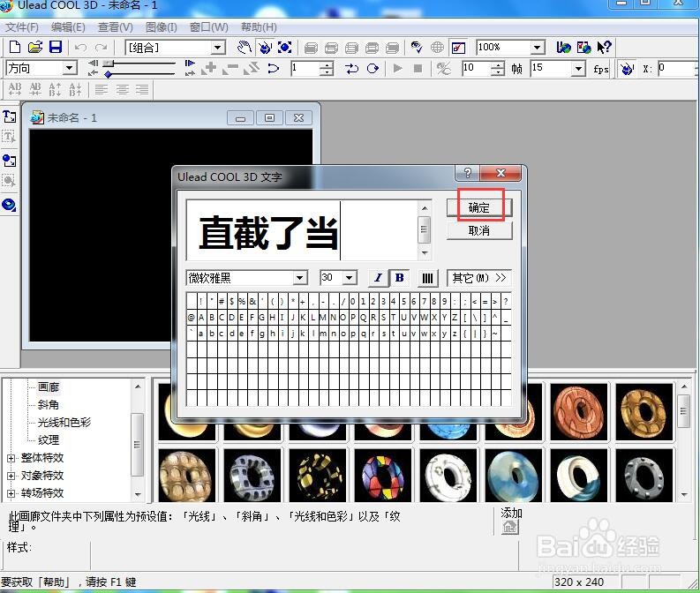Click the Stop animation button
Viewport: 700px width, 593px height.
[418, 68]
